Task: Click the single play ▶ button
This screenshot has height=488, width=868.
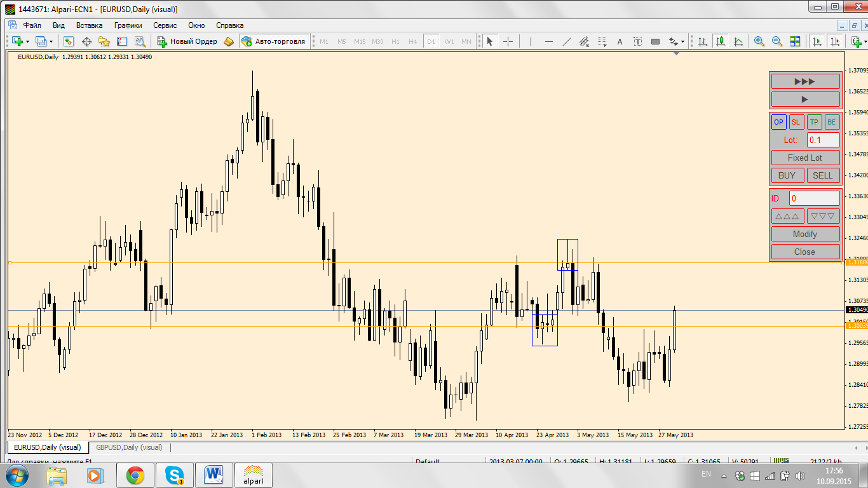Action: click(x=805, y=99)
